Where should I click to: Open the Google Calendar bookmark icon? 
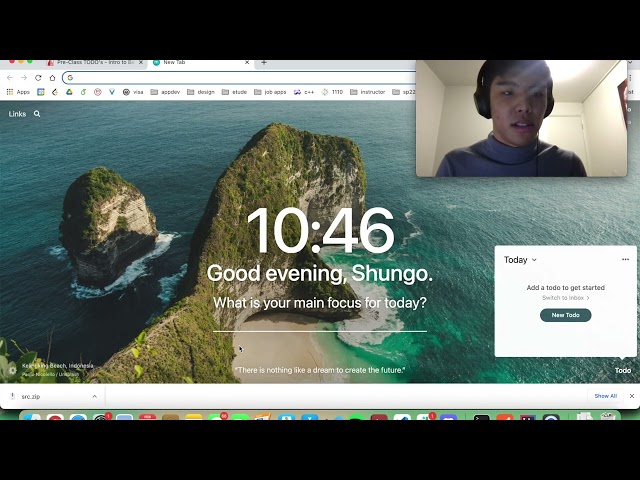[40, 92]
